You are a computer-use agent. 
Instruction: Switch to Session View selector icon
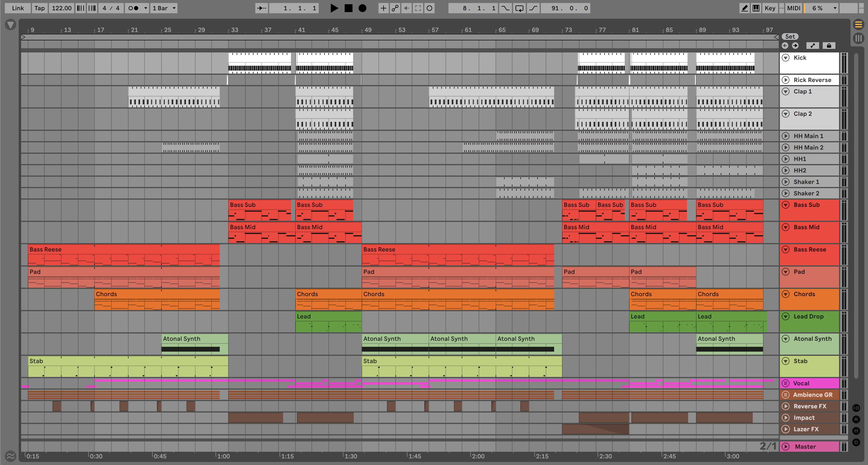coord(858,38)
